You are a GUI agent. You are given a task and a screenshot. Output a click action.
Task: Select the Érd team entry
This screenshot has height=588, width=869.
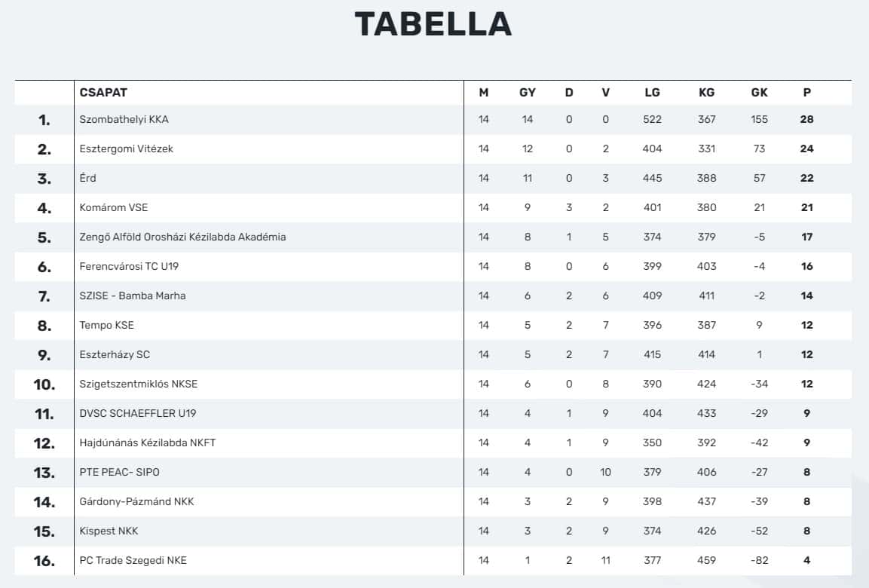point(87,178)
